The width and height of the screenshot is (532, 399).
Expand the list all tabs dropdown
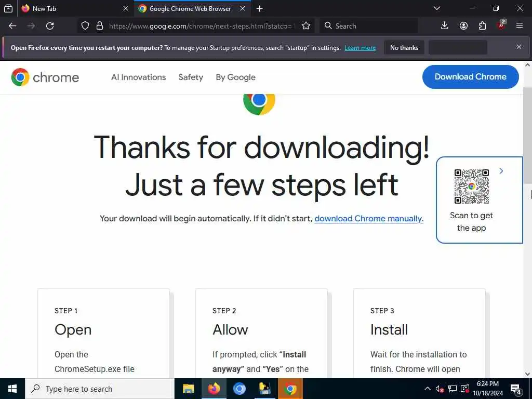coord(436,8)
